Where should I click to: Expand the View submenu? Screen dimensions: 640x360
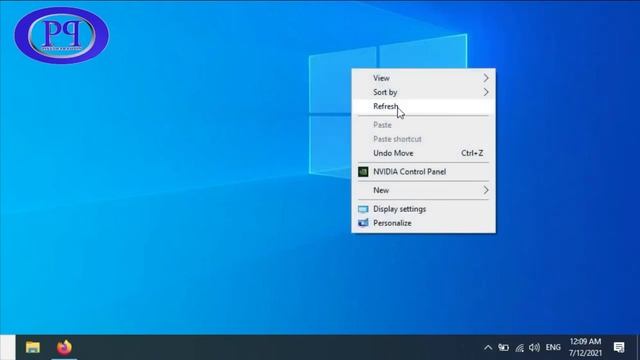point(423,78)
